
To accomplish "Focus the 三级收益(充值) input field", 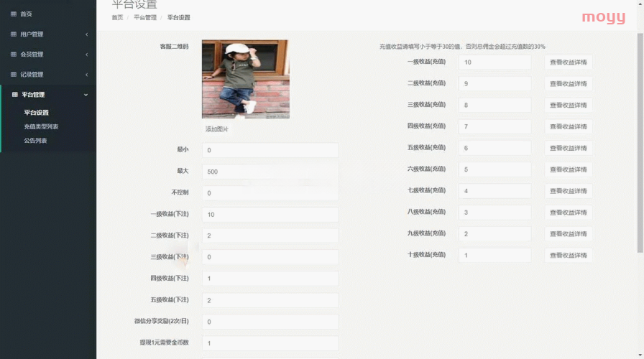I will pyautogui.click(x=494, y=105).
